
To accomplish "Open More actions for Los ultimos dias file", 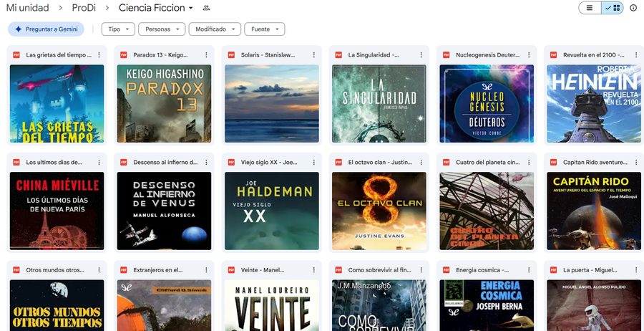I will [99, 163].
